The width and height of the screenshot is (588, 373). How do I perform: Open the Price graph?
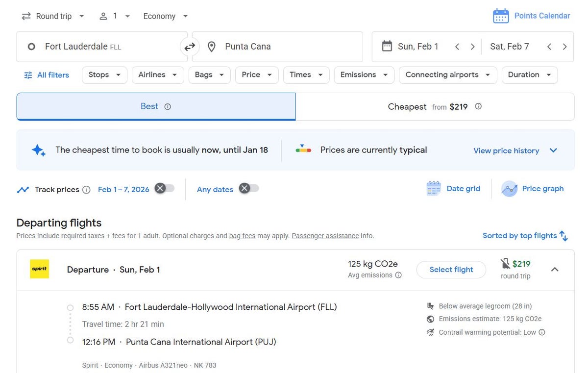(x=533, y=188)
